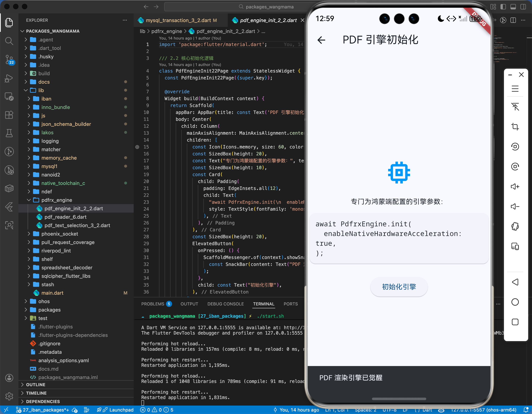
Task: Click emulator volume up icon
Action: pos(515,187)
